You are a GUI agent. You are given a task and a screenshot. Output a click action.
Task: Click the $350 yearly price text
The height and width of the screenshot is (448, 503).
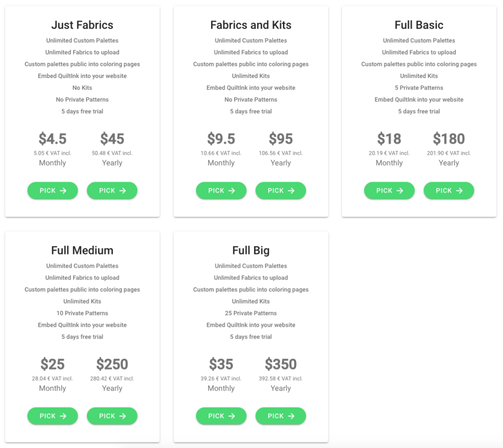pos(280,364)
